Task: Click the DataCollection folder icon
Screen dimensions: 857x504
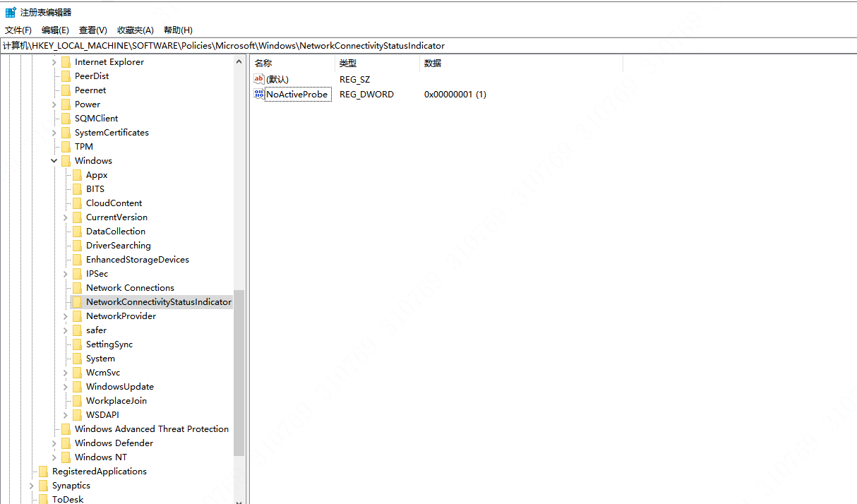Action: 77,232
